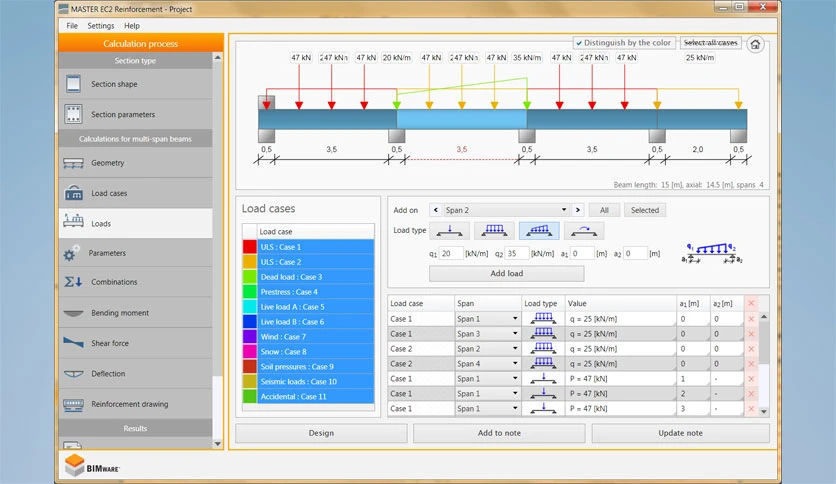This screenshot has width=836, height=484.
Task: Delete the Case 2 Span 2 load row
Action: (751, 349)
